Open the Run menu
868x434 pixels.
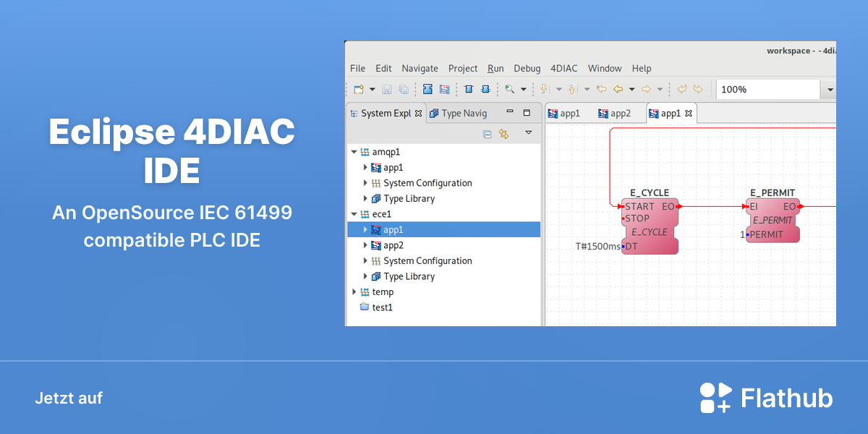[495, 68]
